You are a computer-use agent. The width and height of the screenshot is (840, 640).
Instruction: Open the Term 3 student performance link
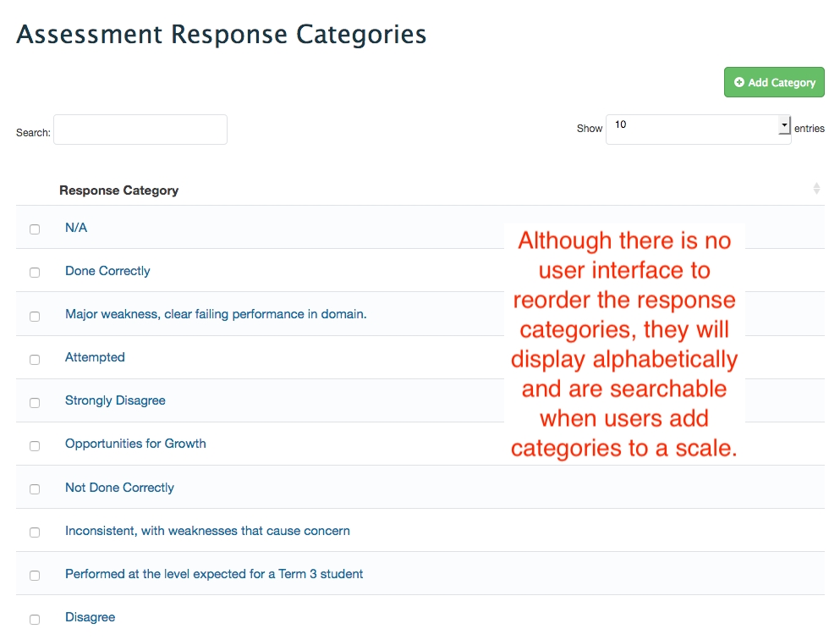pos(214,574)
